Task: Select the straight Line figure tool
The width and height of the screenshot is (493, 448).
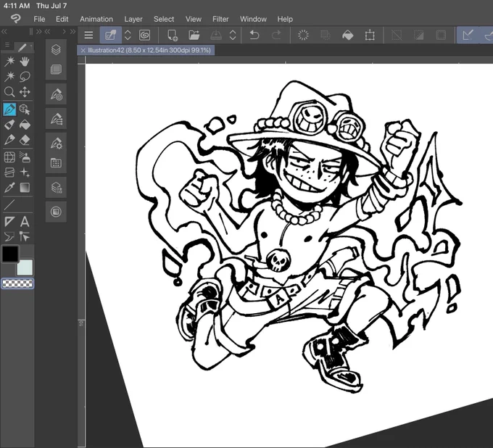Action: (x=9, y=204)
